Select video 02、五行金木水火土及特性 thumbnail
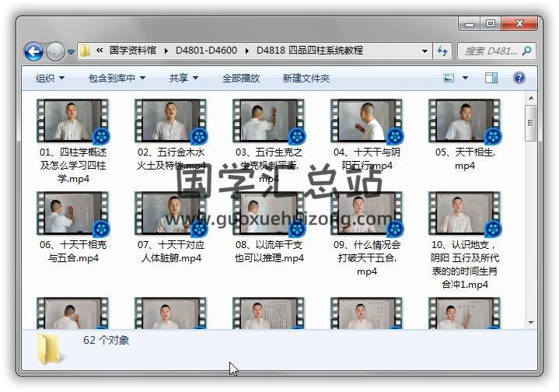The height and width of the screenshot is (392, 559). coord(171,121)
